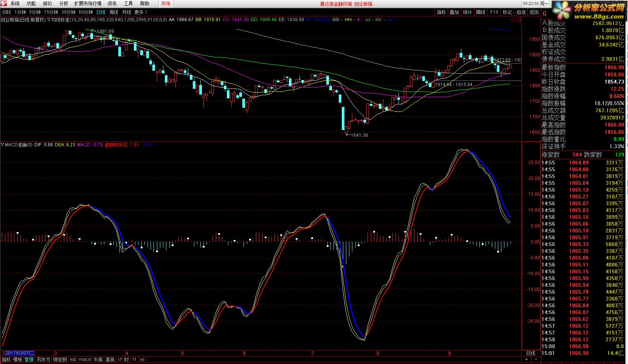Image resolution: width=628 pixels, height=364 pixels.
Task: Click the 今日开盘 value 1858.06
Action: tap(614, 75)
